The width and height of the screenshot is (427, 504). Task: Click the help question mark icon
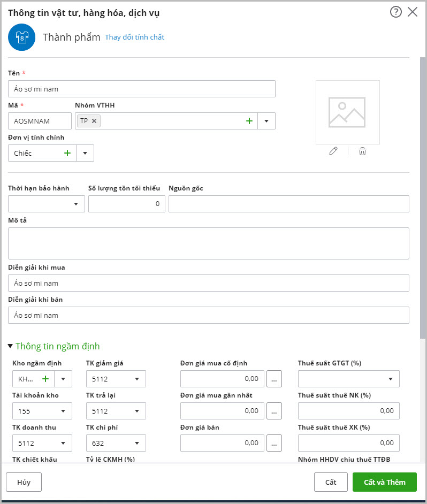[x=395, y=12]
